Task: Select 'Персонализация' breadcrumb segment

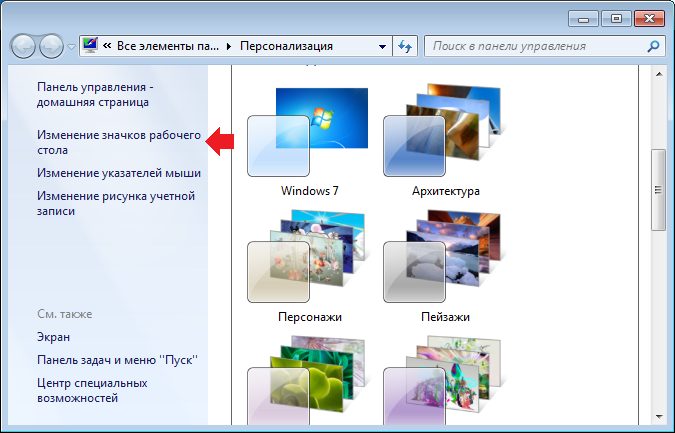Action: click(286, 46)
